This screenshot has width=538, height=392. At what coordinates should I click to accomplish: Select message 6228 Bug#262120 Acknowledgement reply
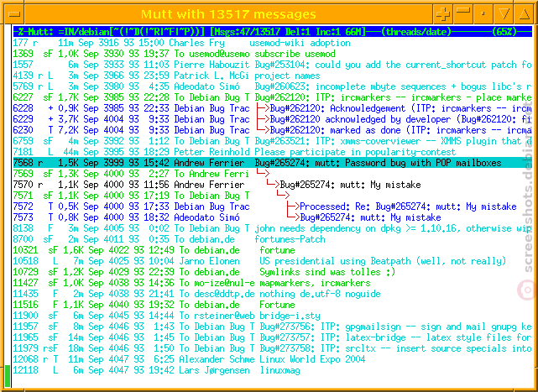coord(273,108)
